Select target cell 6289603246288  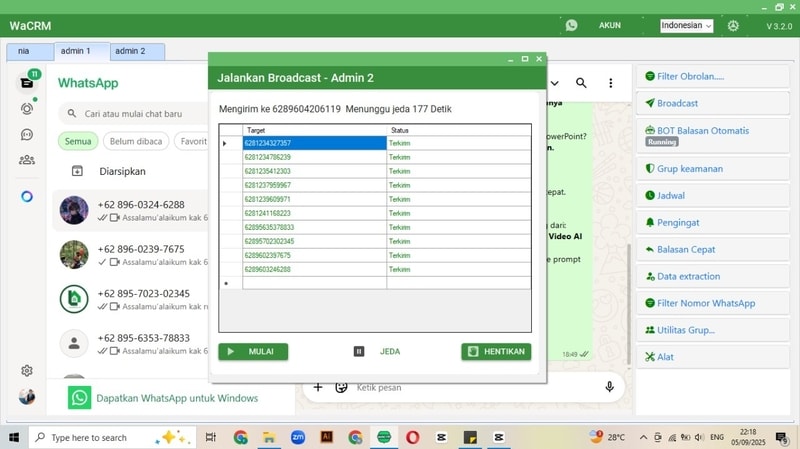click(314, 269)
